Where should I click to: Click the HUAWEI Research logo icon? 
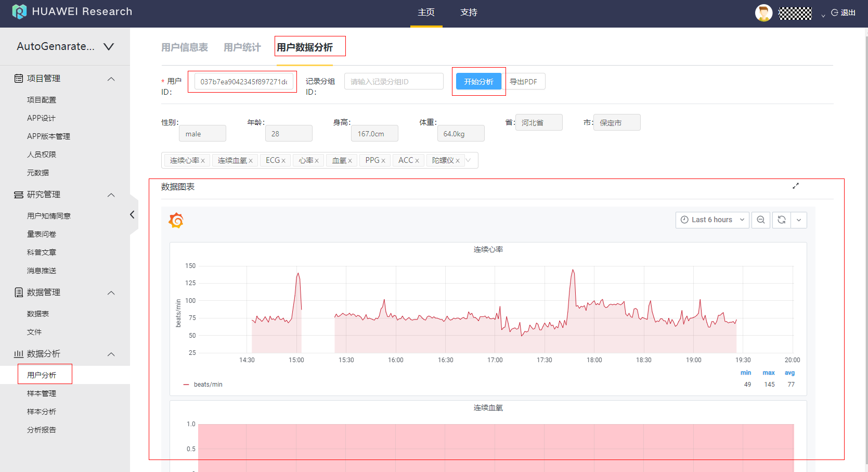(x=19, y=11)
